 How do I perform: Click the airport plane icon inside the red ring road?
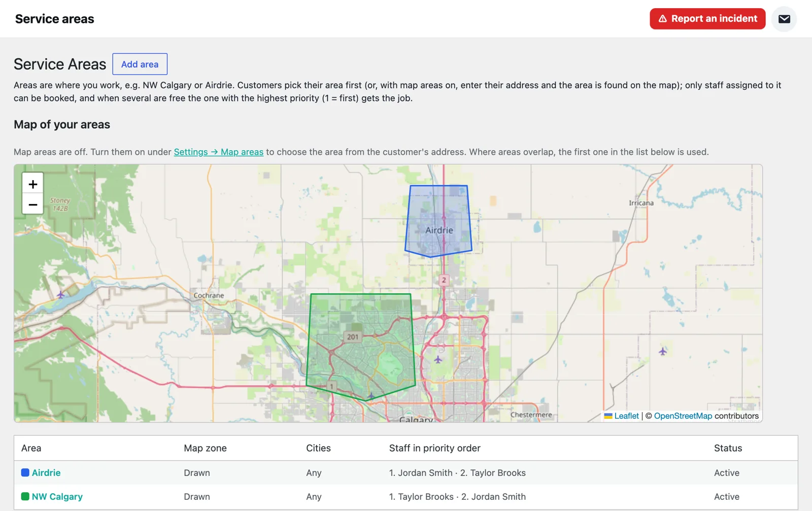pyautogui.click(x=438, y=359)
